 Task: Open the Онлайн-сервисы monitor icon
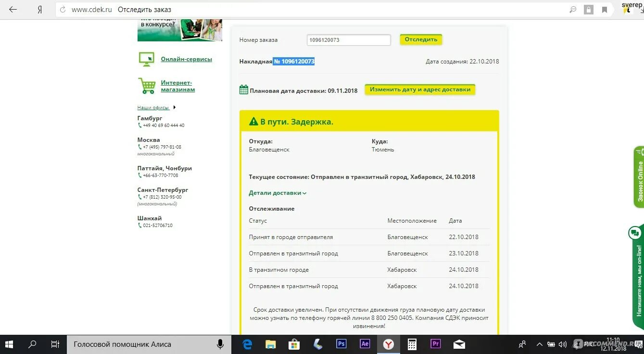(147, 59)
